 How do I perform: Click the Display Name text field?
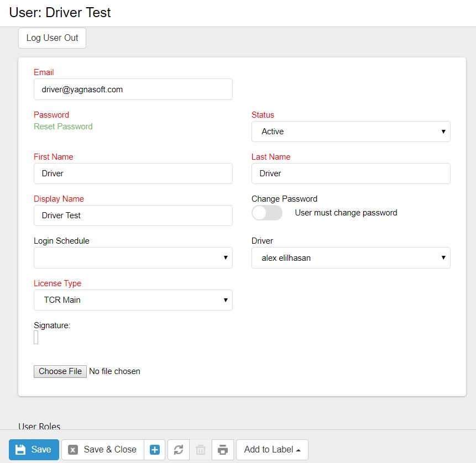coord(133,215)
